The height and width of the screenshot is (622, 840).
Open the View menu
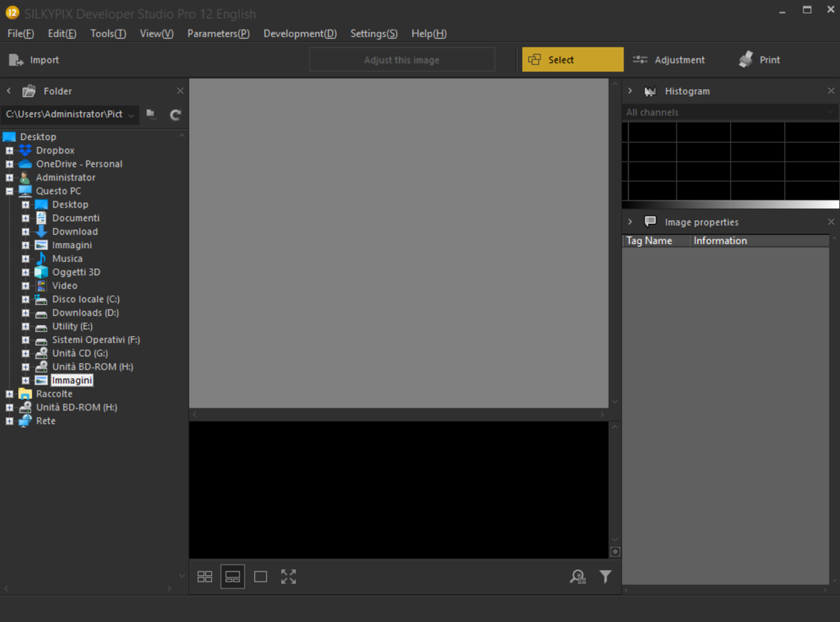[156, 33]
